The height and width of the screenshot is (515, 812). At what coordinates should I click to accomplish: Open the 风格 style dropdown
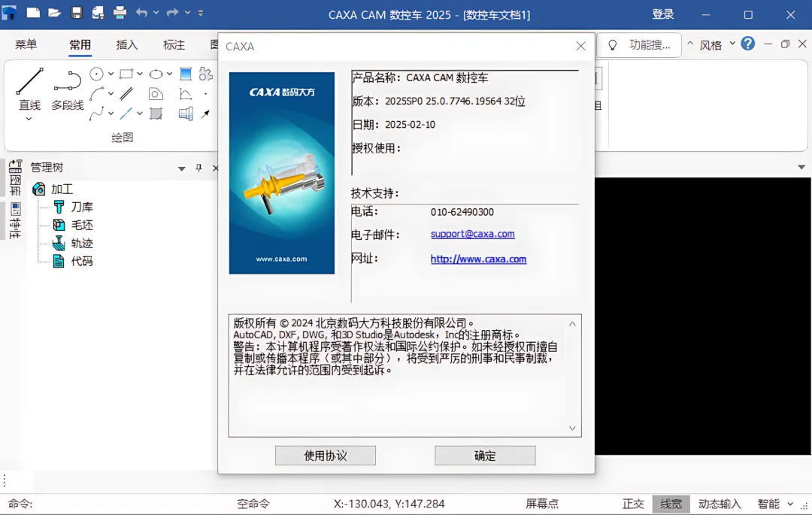click(732, 44)
